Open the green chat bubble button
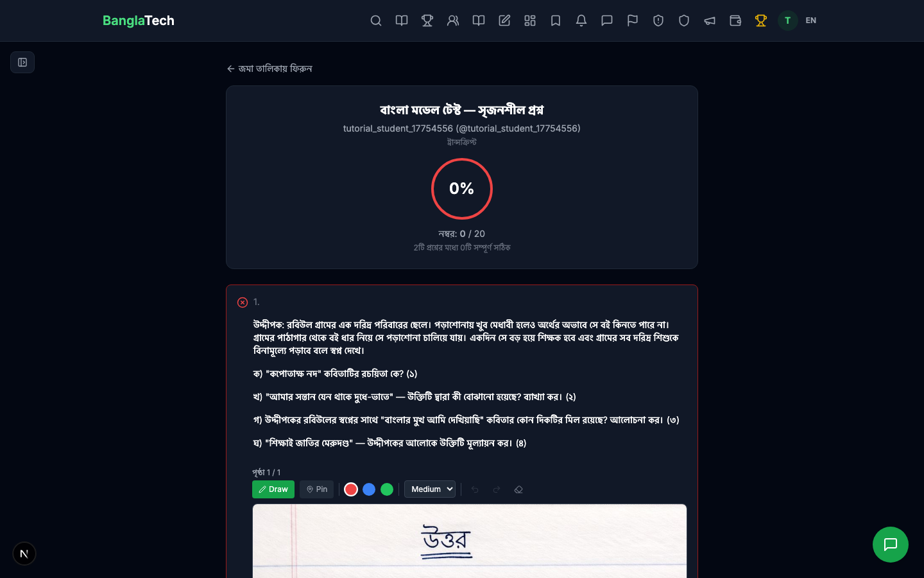924x578 pixels. click(x=891, y=545)
